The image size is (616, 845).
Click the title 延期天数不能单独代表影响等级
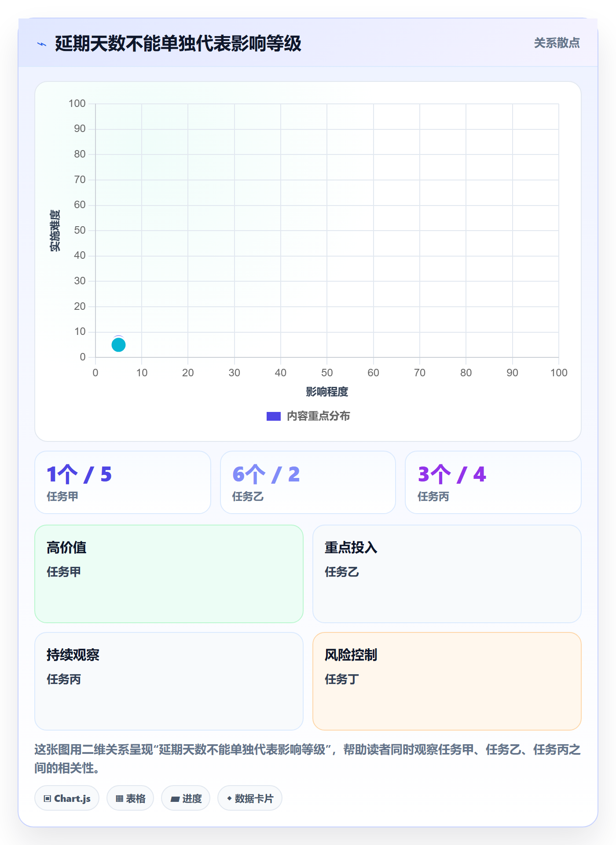(178, 44)
